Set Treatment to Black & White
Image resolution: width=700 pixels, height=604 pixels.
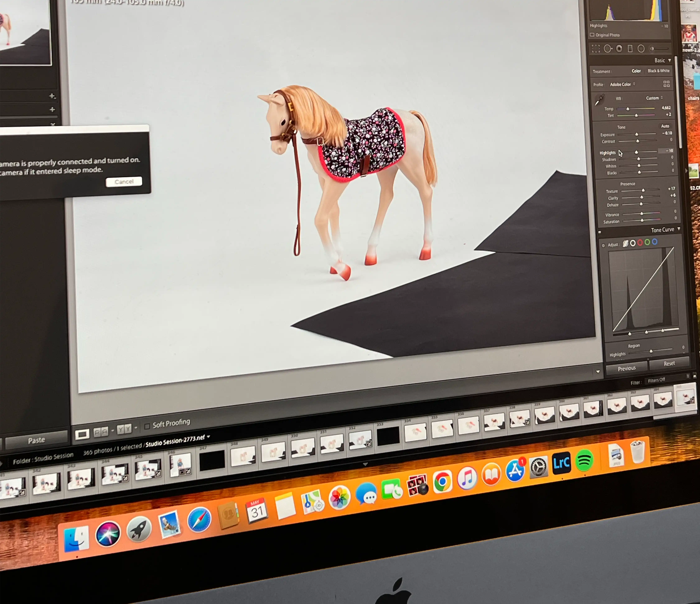point(658,71)
